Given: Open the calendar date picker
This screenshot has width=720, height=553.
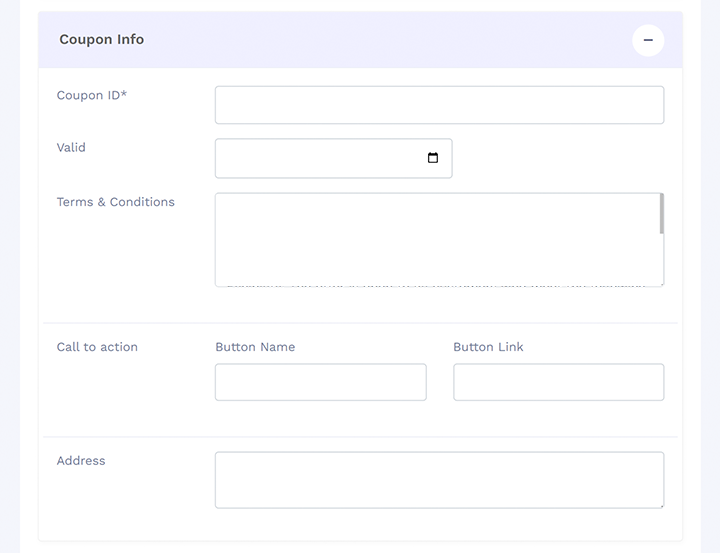Looking at the screenshot, I should [x=433, y=158].
